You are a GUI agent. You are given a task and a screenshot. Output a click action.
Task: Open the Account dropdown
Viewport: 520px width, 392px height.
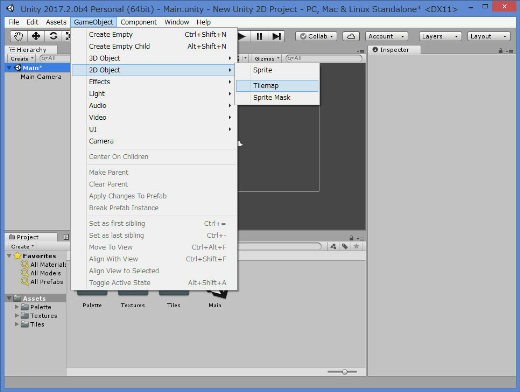pyautogui.click(x=386, y=36)
